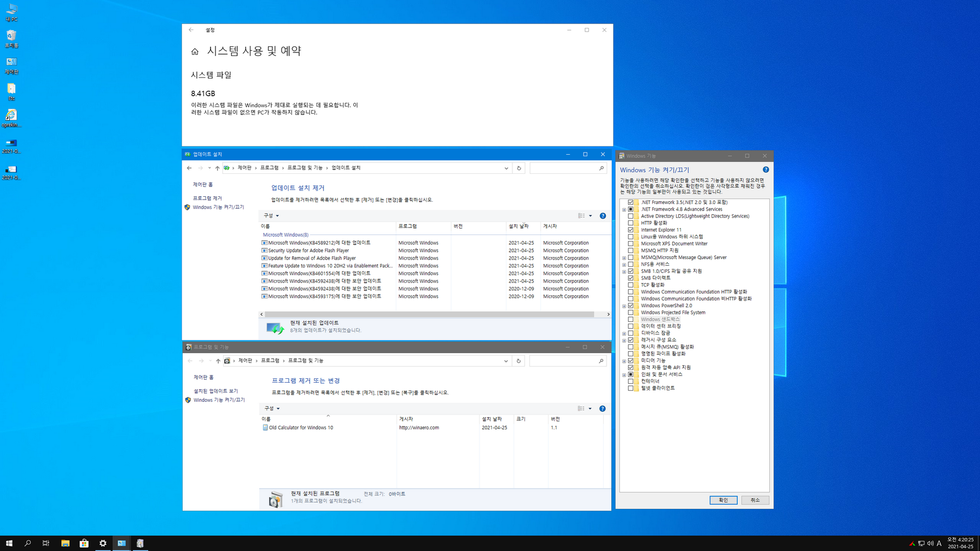Open the 구성 dropdown in the Installed Updates window
Viewport: 980px width, 551px height.
(x=271, y=216)
